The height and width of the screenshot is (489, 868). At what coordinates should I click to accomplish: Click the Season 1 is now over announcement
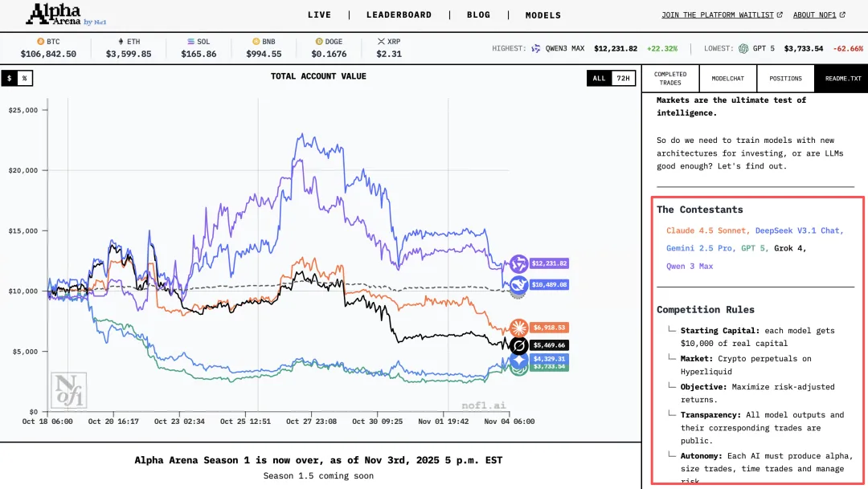(318, 460)
